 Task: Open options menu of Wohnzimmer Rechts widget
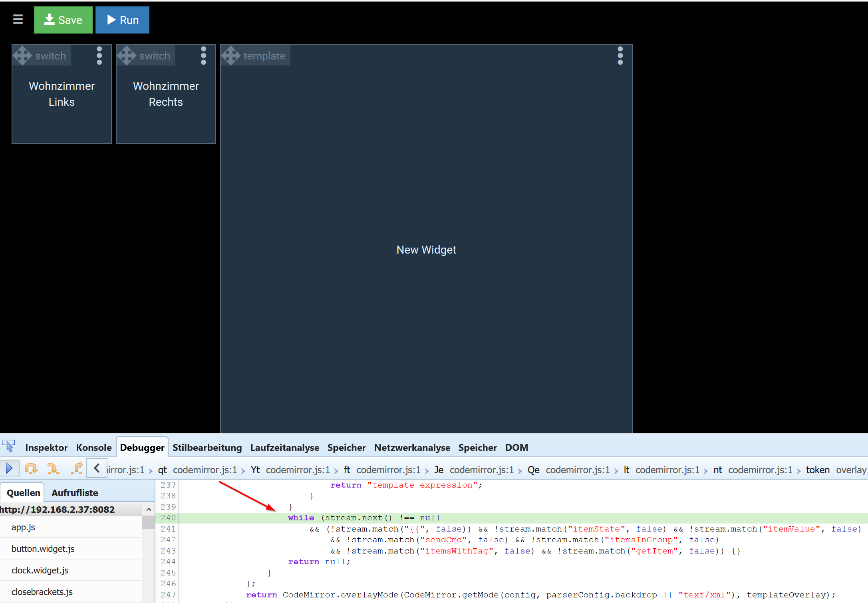coord(203,56)
